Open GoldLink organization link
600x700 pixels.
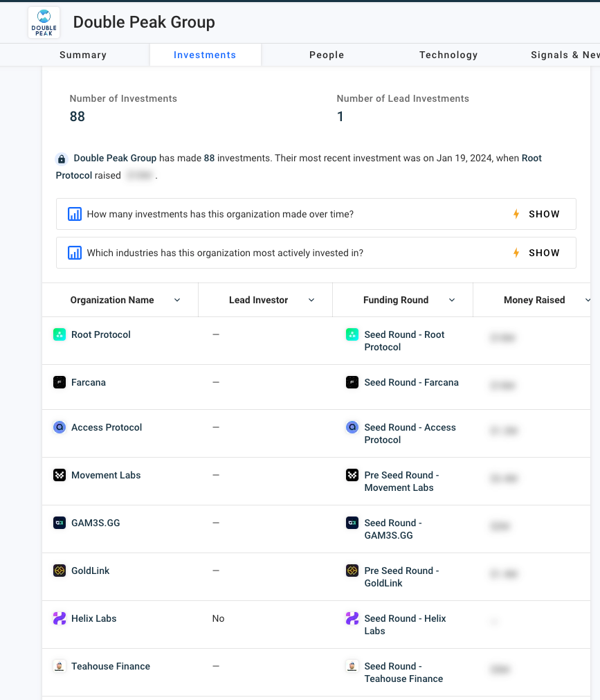[x=90, y=571]
